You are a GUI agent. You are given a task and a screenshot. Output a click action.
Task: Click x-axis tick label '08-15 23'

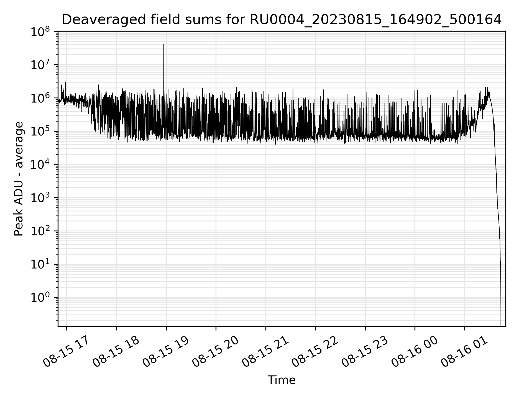[x=365, y=351]
